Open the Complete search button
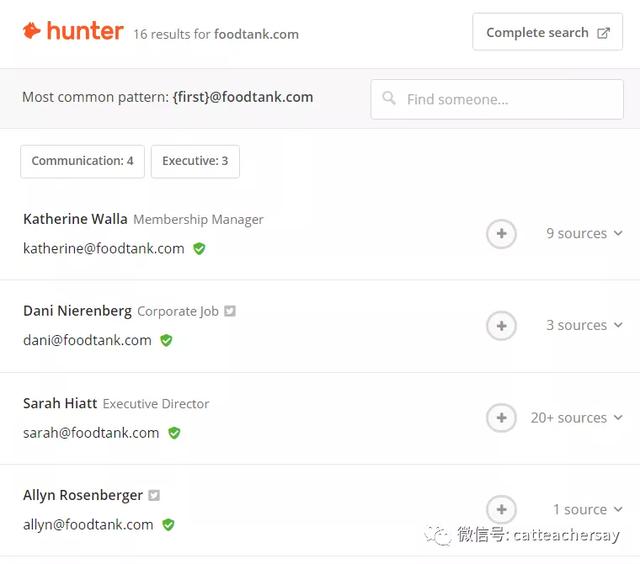Screen dimensions: 640x564 [x=547, y=33]
